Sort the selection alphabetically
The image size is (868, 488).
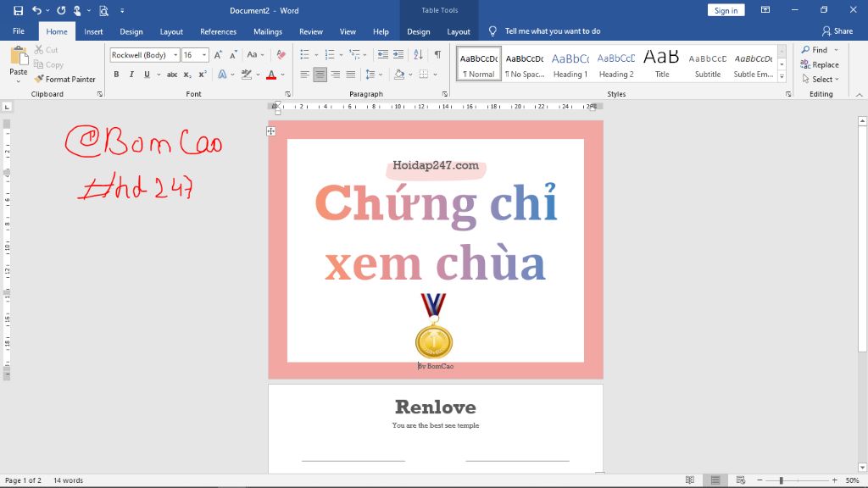point(419,54)
